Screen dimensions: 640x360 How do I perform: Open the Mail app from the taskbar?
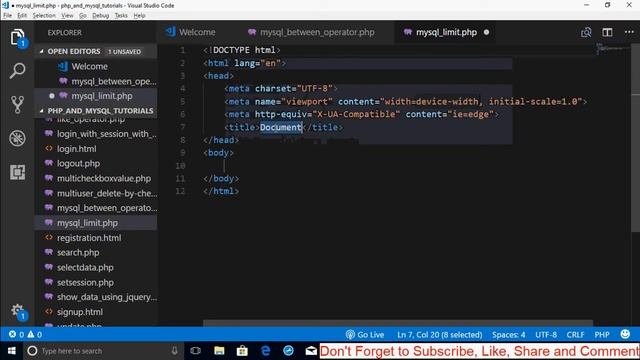click(311, 351)
